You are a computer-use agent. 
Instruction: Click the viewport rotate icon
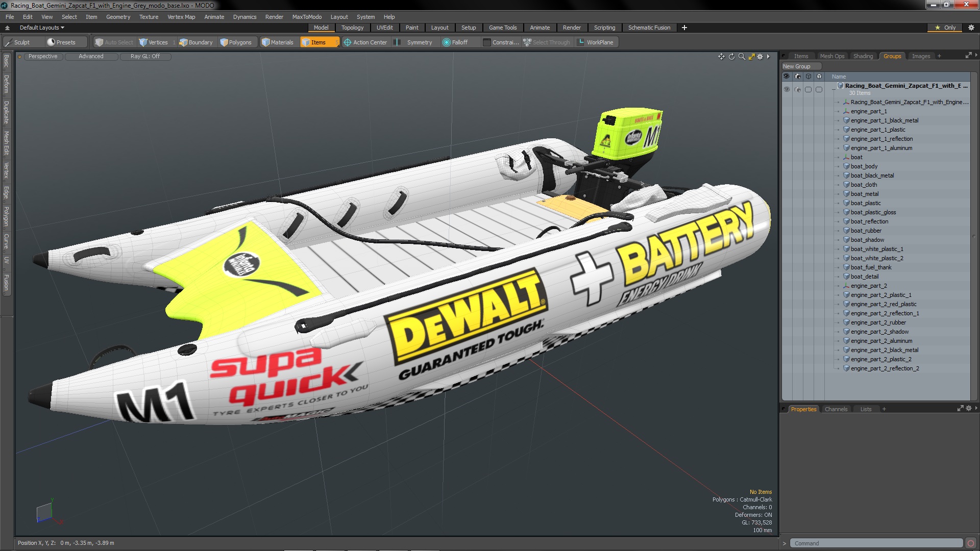(x=731, y=57)
